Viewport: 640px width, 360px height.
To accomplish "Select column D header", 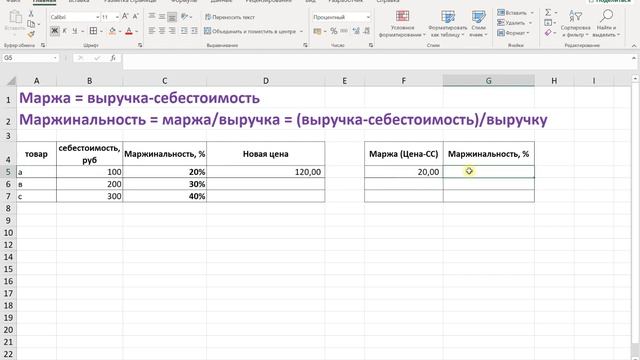I will point(266,81).
